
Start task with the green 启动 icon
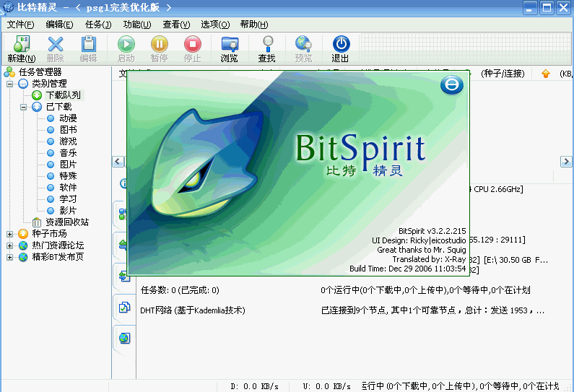click(x=126, y=44)
